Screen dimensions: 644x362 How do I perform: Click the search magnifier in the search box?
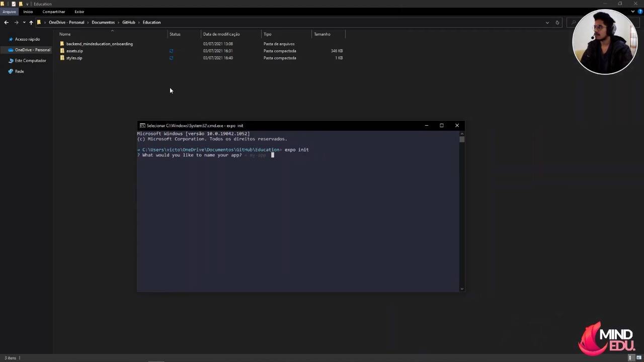point(574,23)
